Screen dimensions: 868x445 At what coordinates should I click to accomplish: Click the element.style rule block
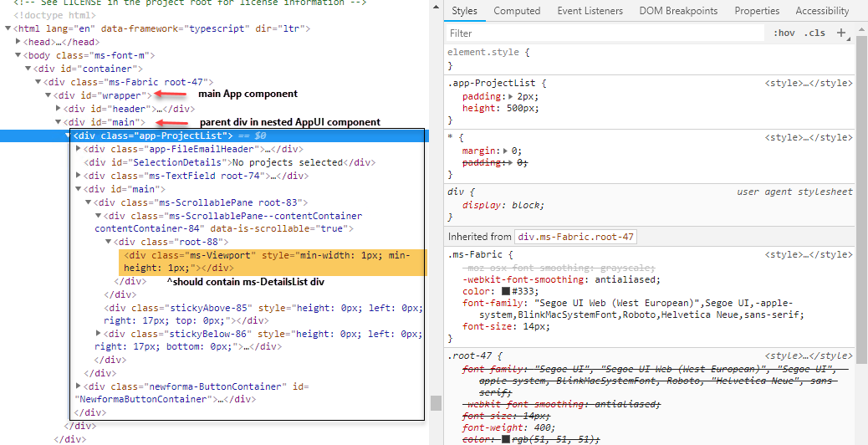(x=650, y=59)
